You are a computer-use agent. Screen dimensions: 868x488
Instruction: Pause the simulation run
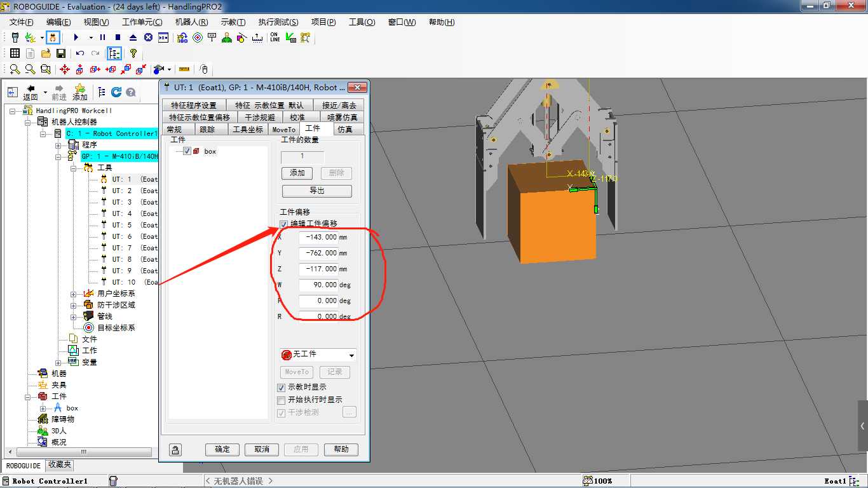click(x=103, y=37)
